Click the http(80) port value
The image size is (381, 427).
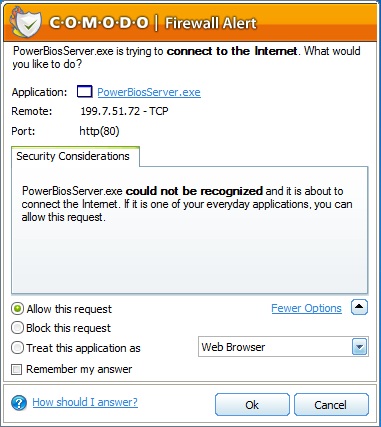(x=99, y=131)
